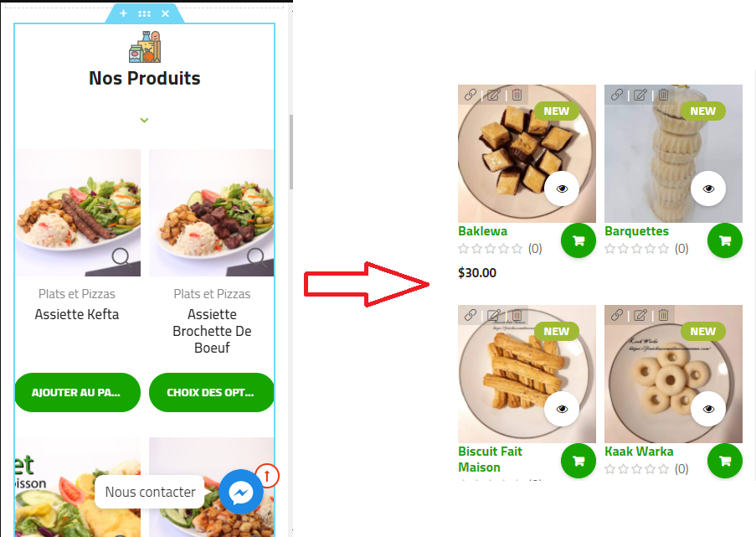756x537 pixels.
Task: Open the Assiette Brochette De Boeuf thumbnail
Action: click(x=212, y=213)
